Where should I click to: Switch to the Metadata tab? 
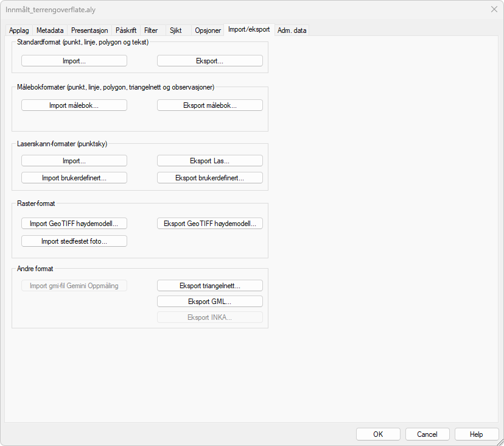click(50, 30)
